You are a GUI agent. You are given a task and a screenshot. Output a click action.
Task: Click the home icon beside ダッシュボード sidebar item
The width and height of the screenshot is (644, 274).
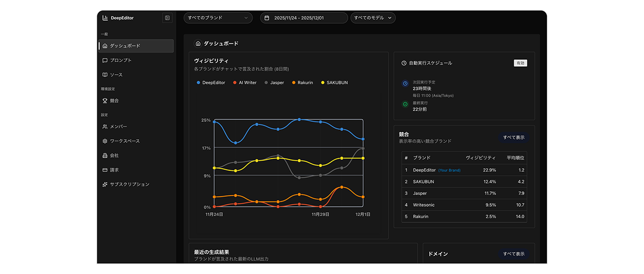pos(105,46)
